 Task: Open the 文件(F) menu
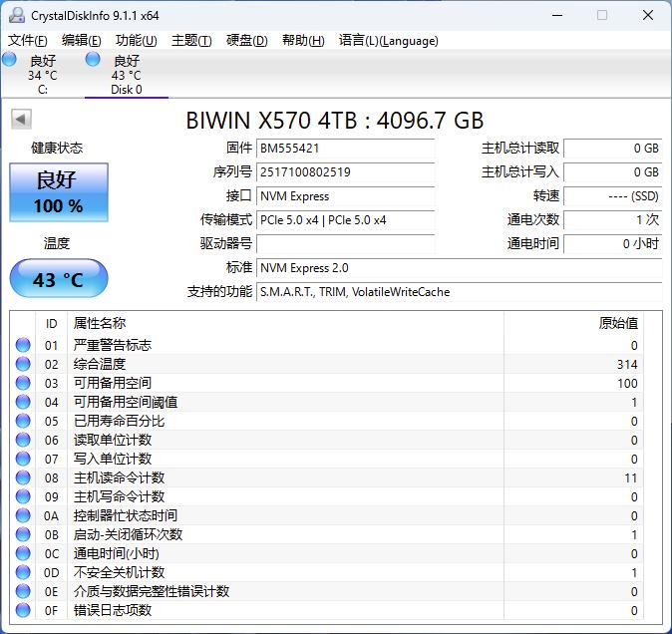[28, 40]
